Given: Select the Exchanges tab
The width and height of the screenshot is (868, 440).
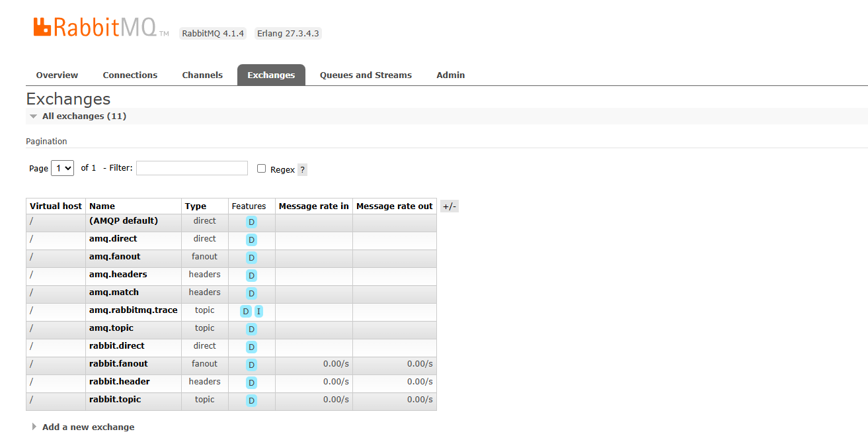Looking at the screenshot, I should [x=271, y=75].
